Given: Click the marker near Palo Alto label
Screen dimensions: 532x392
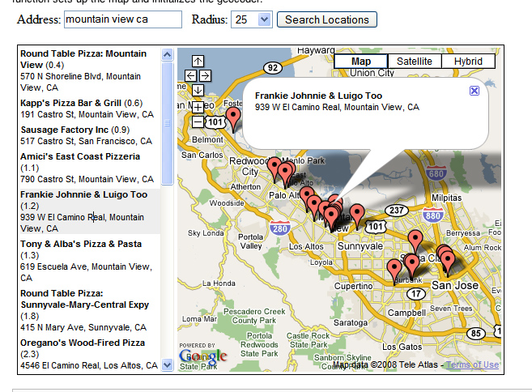Looking at the screenshot, I should tap(306, 195).
